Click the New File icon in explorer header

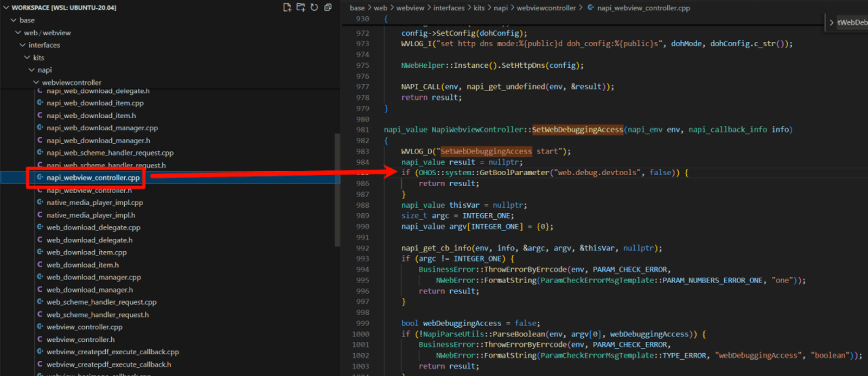pyautogui.click(x=287, y=8)
